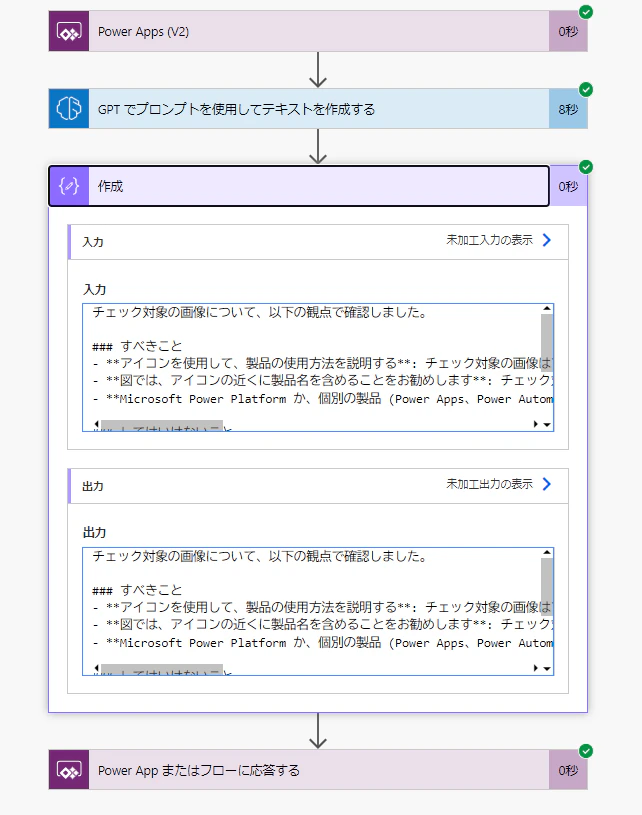Screen dimensions: 642x815
Task: Click 'チェック対象の画像について' line in 出力 box
Action: pyautogui.click(x=259, y=556)
